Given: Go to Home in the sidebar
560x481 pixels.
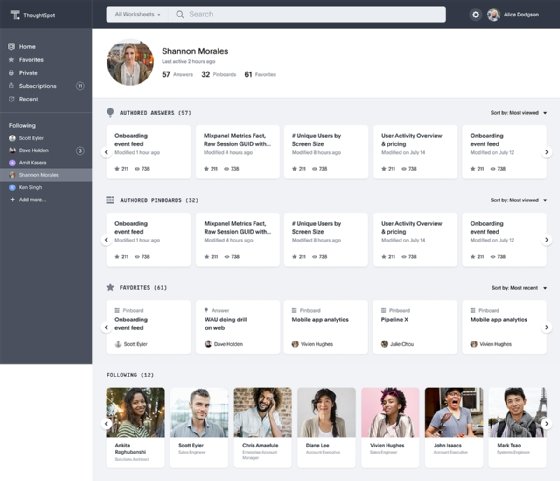Looking at the screenshot, I should point(27,46).
